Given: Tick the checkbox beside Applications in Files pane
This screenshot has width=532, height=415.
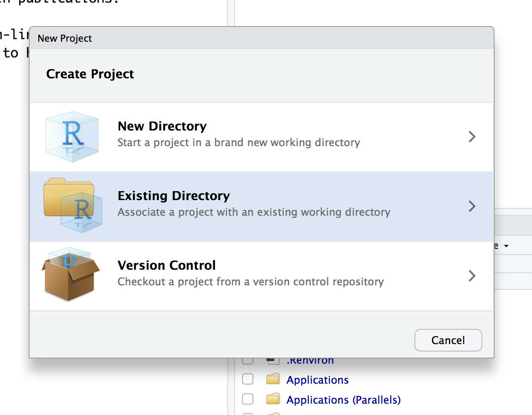Looking at the screenshot, I should pos(247,379).
